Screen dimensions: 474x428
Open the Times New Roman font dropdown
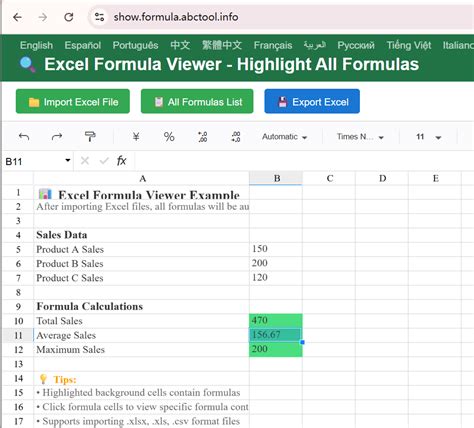360,137
